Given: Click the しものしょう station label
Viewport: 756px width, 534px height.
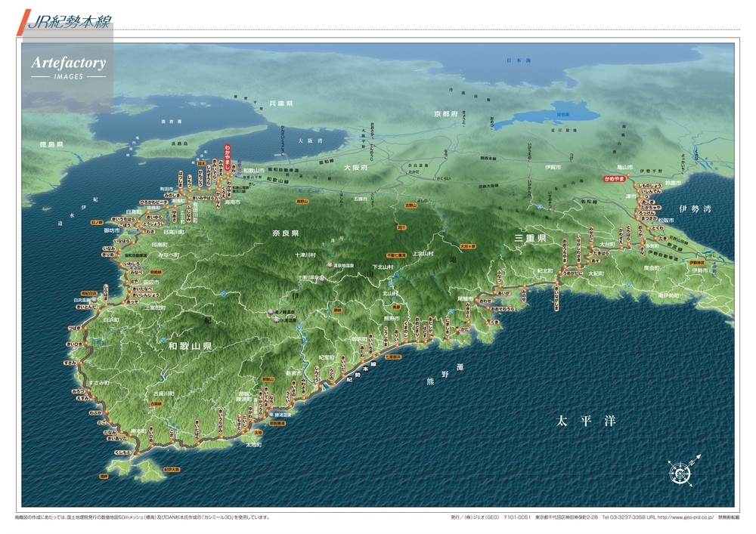Looking at the screenshot, I should pos(649,186).
